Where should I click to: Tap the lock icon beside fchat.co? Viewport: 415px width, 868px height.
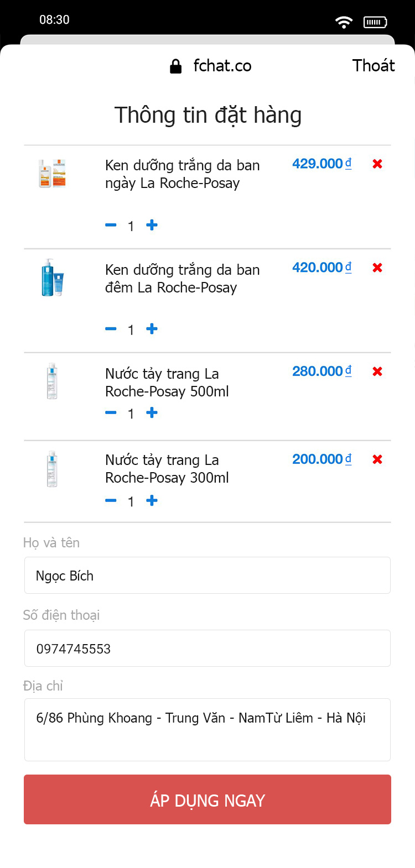175,66
